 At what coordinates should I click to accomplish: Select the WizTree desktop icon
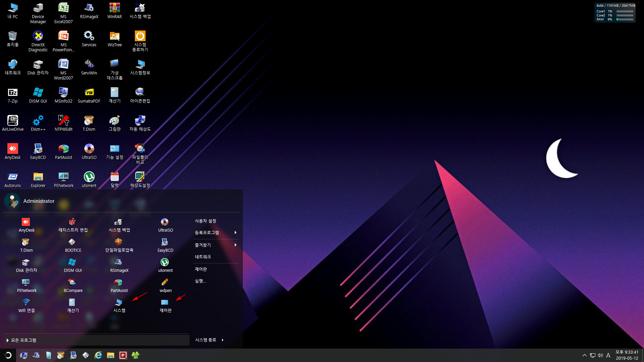click(114, 39)
